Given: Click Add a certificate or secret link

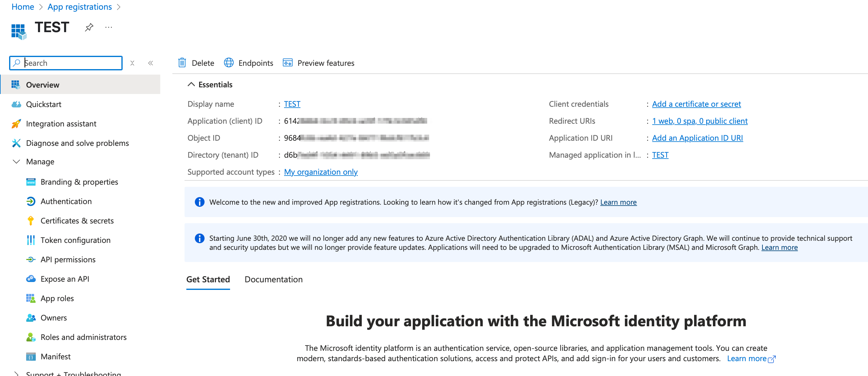Looking at the screenshot, I should (696, 104).
